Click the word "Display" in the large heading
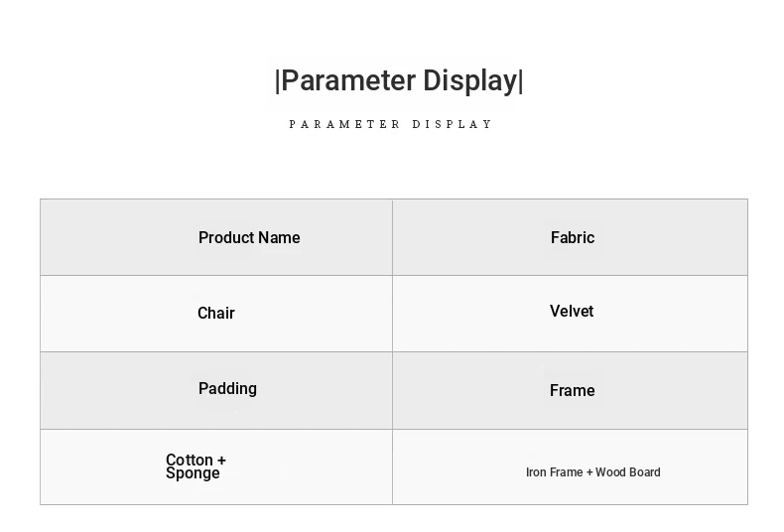Screen dimensions: 784x532 click(x=469, y=81)
